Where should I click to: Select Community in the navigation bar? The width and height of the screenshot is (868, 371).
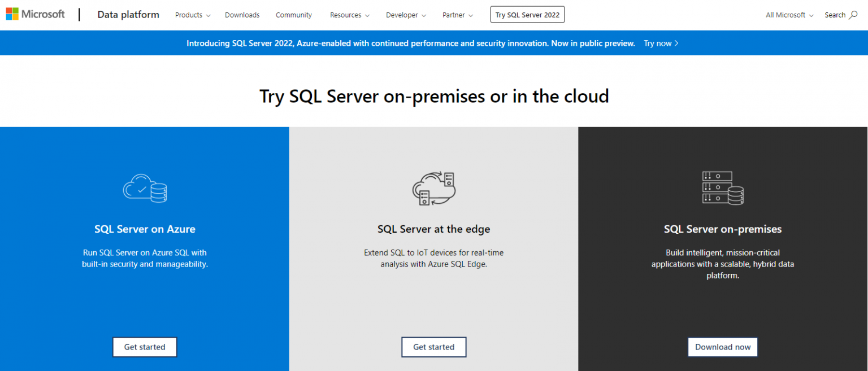293,15
